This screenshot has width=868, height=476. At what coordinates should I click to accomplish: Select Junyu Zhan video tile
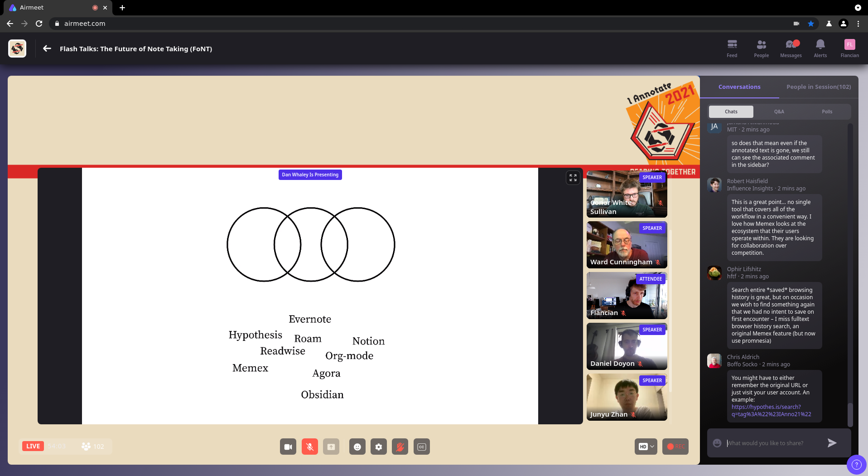click(627, 397)
